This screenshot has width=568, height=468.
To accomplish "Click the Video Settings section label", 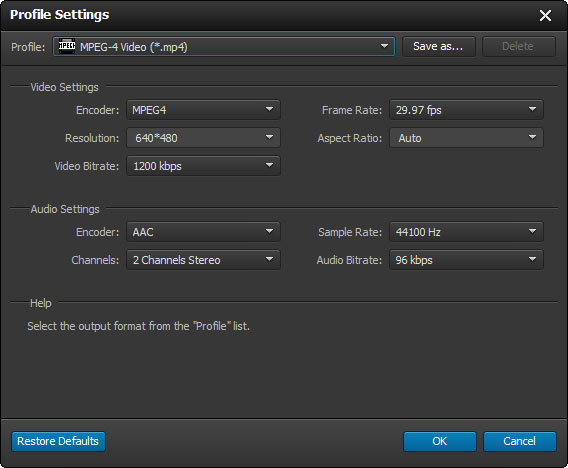I will click(x=64, y=87).
